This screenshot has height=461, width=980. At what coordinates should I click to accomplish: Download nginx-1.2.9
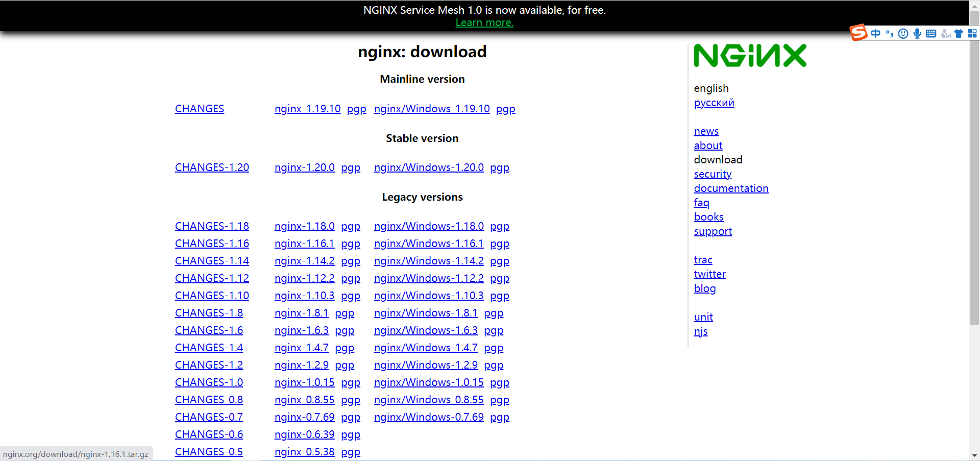tap(301, 365)
